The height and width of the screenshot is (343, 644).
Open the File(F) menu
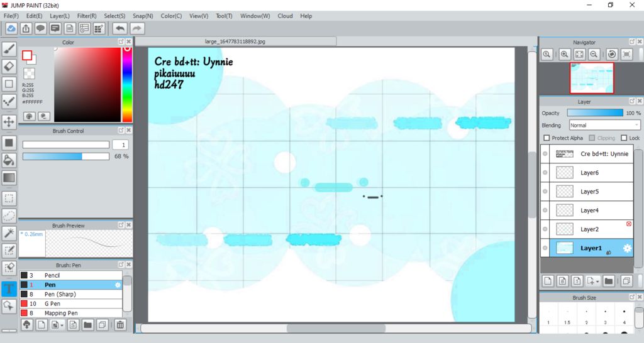click(x=11, y=16)
